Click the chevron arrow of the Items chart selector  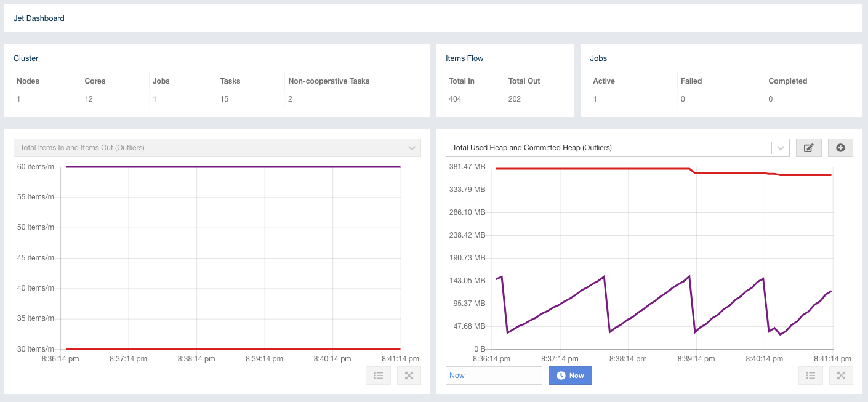[x=411, y=148]
